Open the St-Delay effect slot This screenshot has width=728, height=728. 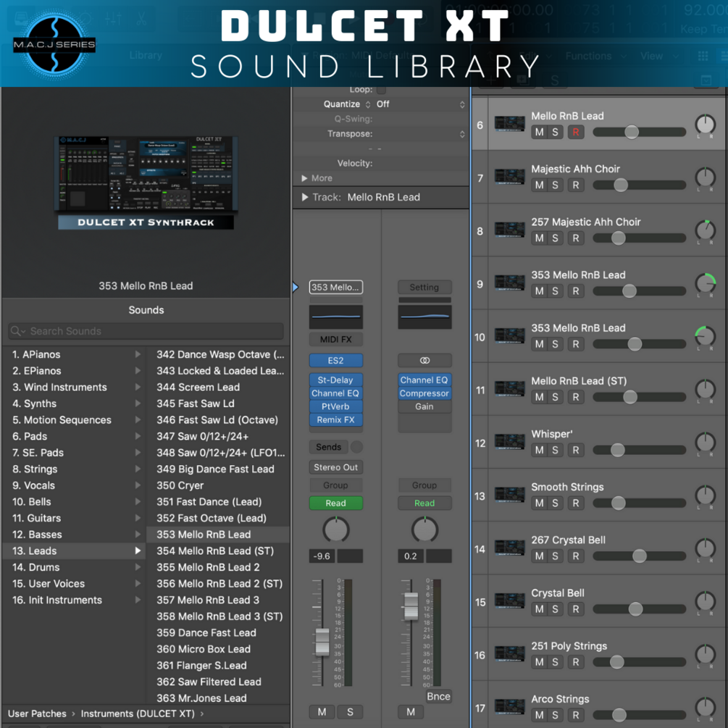pyautogui.click(x=335, y=380)
